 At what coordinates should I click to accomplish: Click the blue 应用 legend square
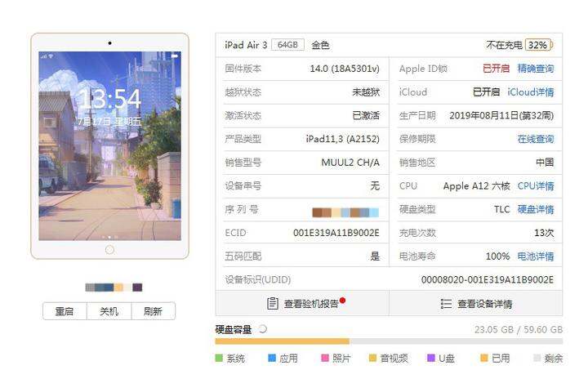pyautogui.click(x=272, y=358)
